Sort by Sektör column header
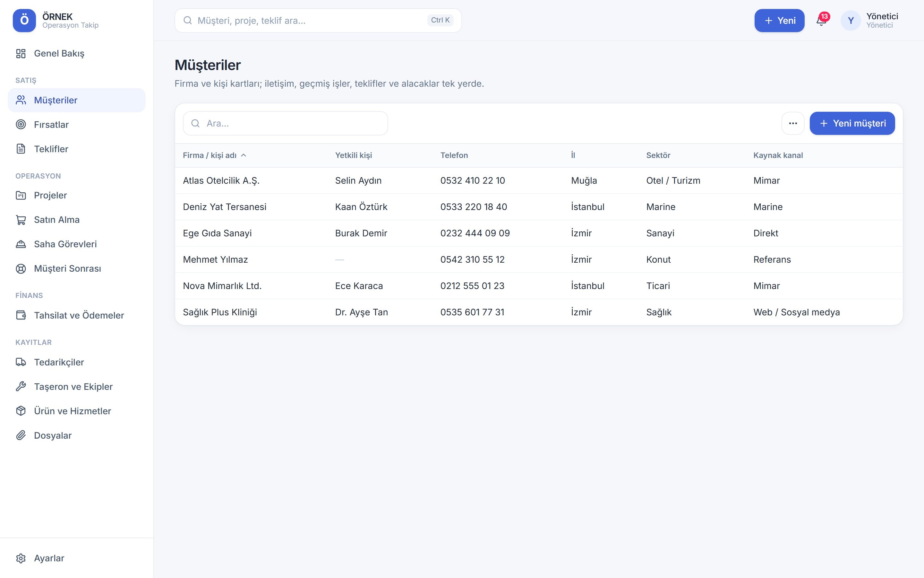This screenshot has height=578, width=924. point(658,155)
